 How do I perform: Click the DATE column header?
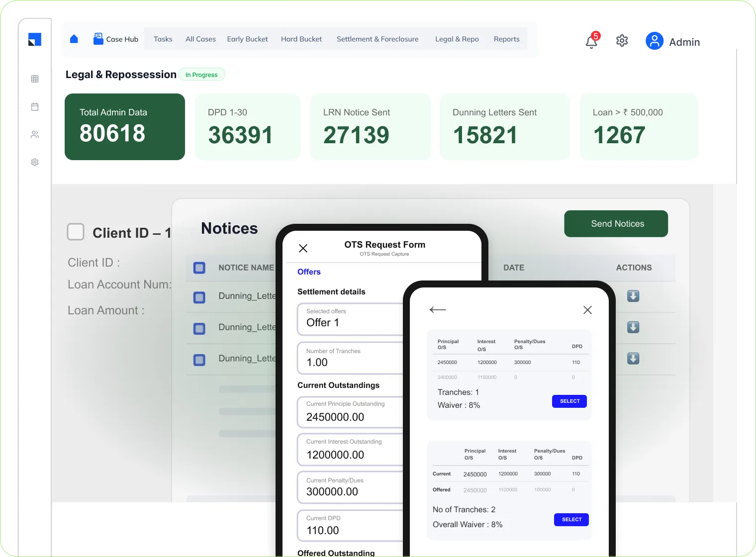[x=514, y=268]
